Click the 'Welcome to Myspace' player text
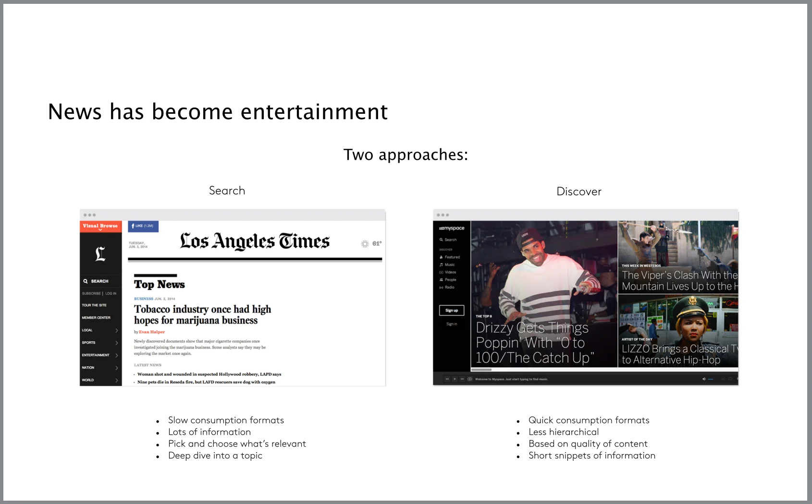Image resolution: width=812 pixels, height=504 pixels. click(511, 379)
